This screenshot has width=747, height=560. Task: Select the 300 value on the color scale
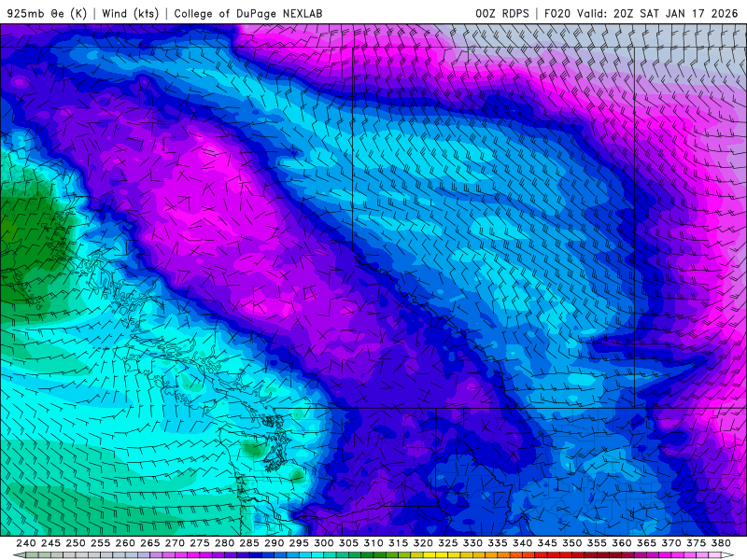pyautogui.click(x=324, y=543)
